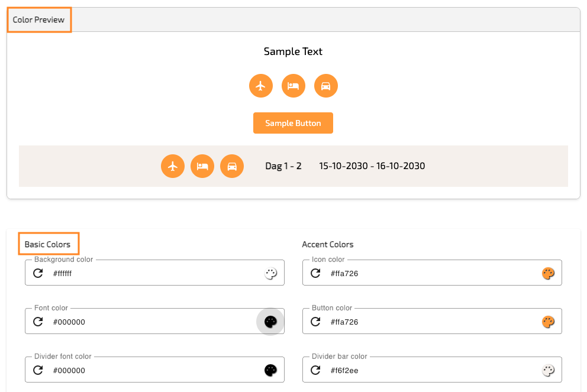Reset the Divider bar color value
Image resolution: width=587 pixels, height=392 pixels.
click(315, 370)
